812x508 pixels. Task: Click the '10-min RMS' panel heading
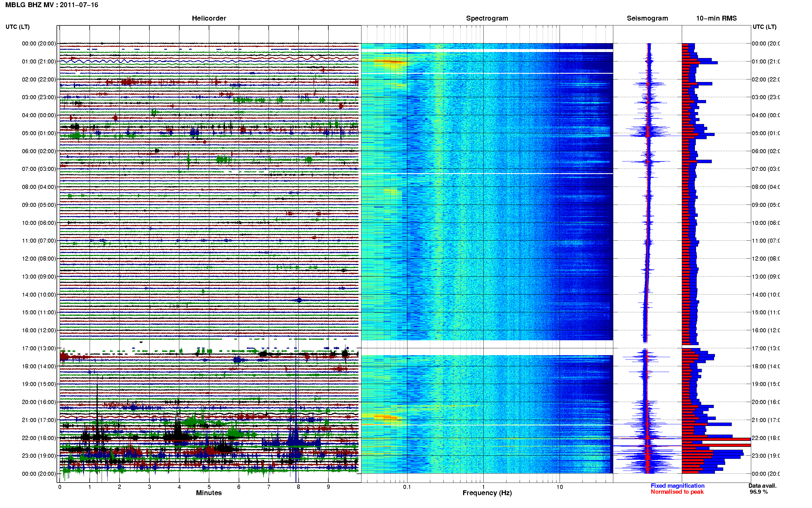coord(716,18)
